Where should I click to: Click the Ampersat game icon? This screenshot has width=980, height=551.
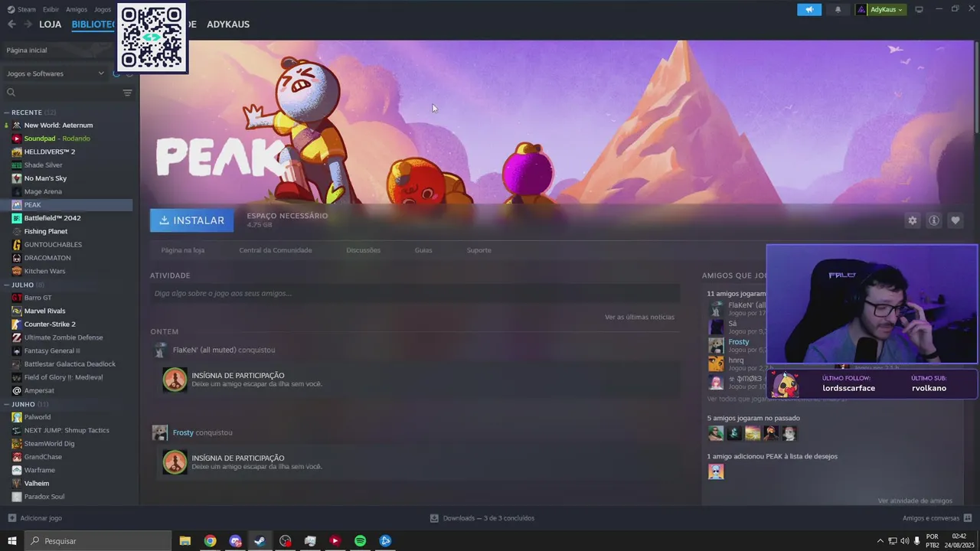(x=17, y=390)
